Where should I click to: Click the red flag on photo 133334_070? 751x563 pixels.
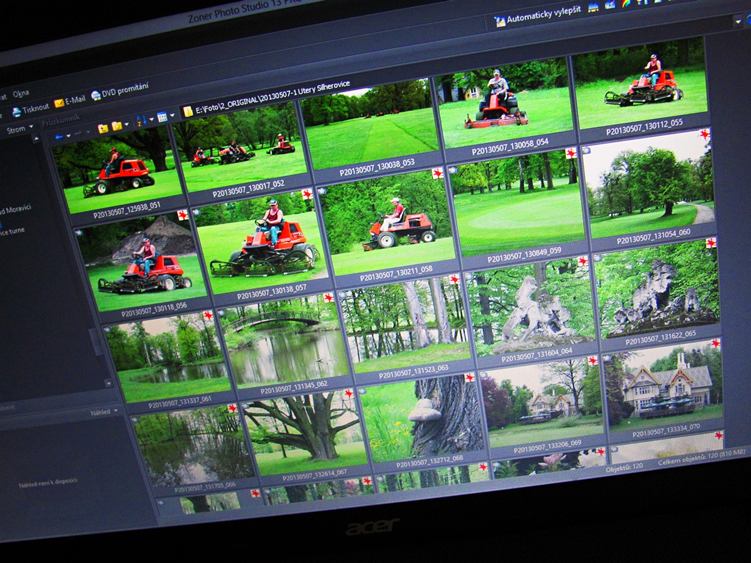click(715, 344)
